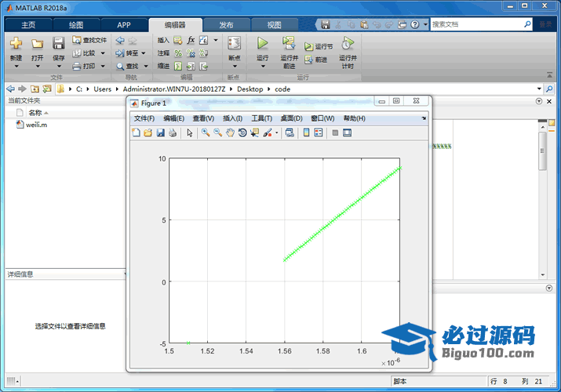Switch to the 发布 (Publish) tab
This screenshot has height=392, width=561.
click(x=226, y=25)
